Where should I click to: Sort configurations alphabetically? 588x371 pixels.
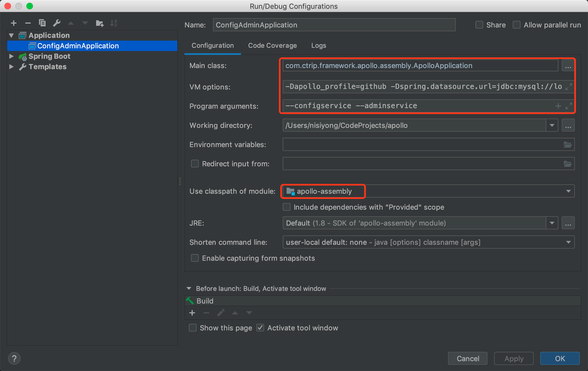pyautogui.click(x=114, y=23)
